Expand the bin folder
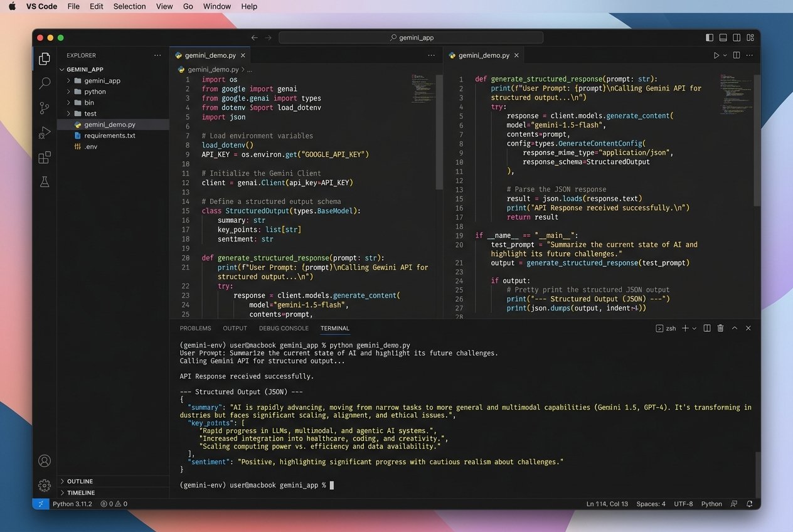This screenshot has height=532, width=793. point(114,102)
